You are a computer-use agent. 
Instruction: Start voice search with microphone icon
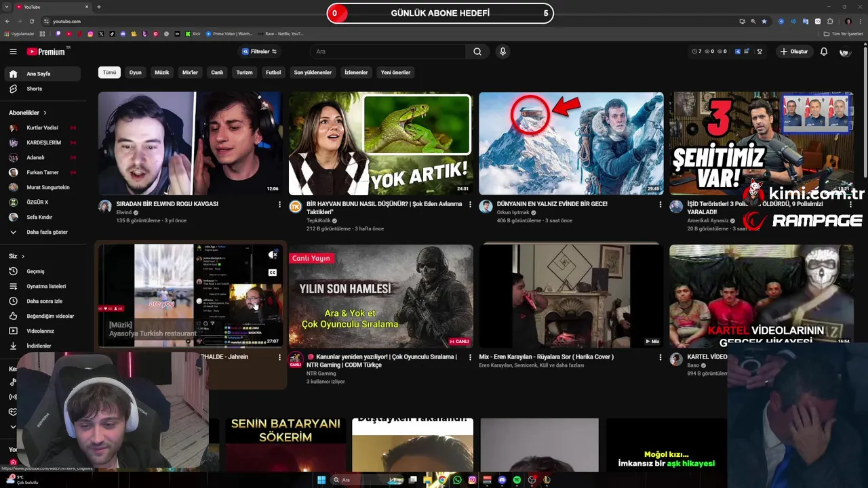[x=502, y=52]
